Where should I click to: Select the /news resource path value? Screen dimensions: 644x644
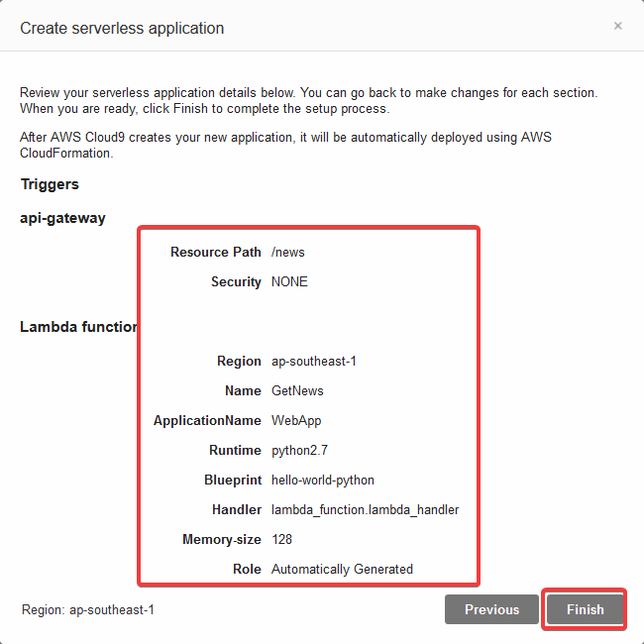click(x=288, y=252)
